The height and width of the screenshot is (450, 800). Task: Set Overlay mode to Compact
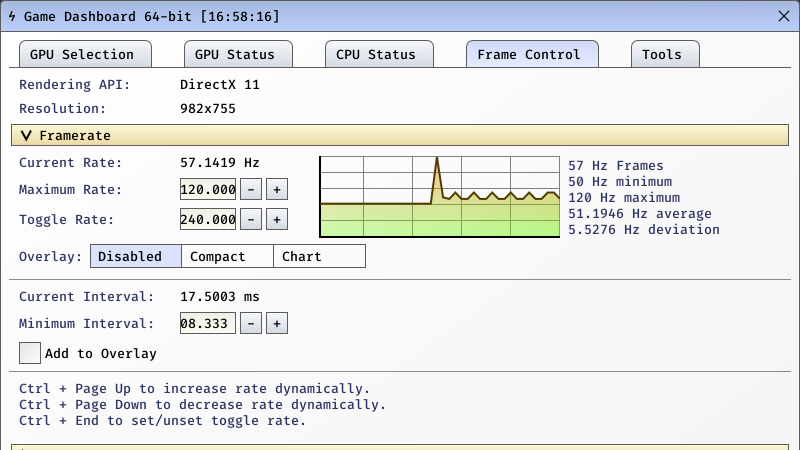click(227, 256)
